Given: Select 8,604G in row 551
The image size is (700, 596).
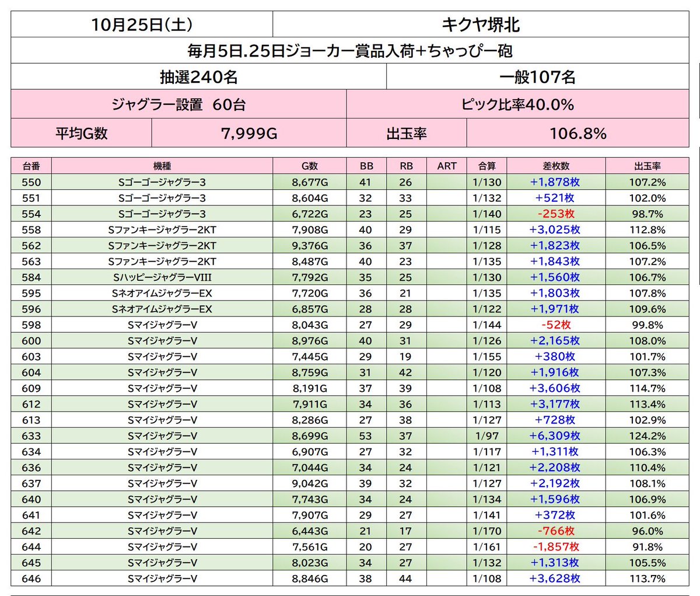Looking at the screenshot, I should coord(310,198).
